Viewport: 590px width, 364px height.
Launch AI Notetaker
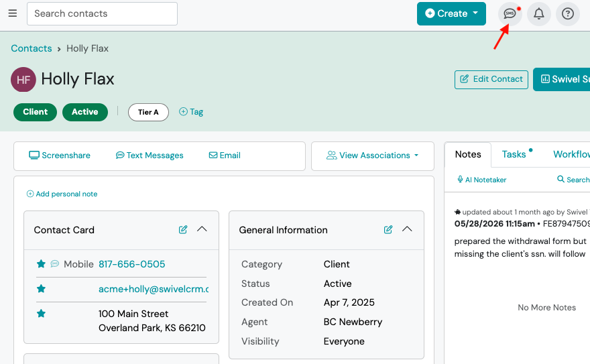coord(481,180)
